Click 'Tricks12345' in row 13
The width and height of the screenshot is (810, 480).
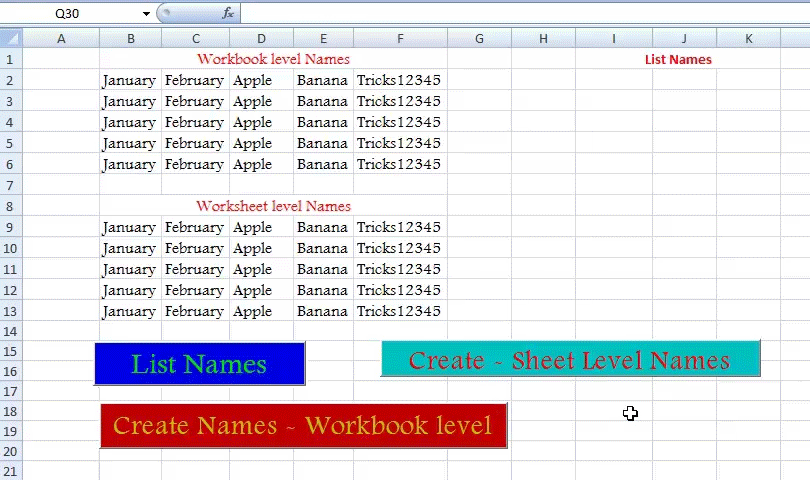coord(398,311)
